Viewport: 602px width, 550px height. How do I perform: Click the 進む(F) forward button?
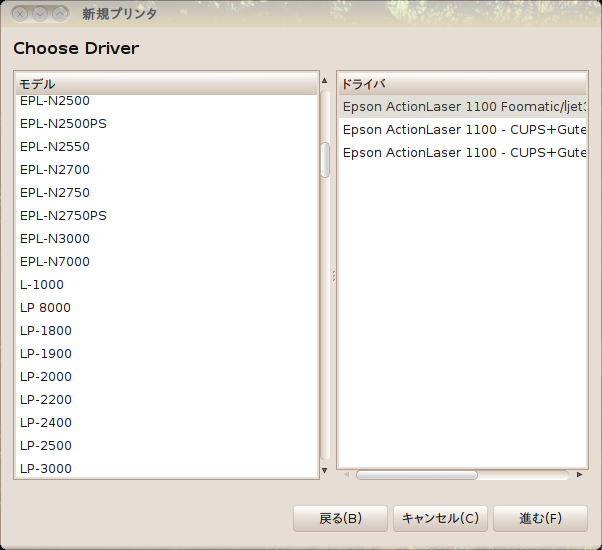(x=540, y=519)
